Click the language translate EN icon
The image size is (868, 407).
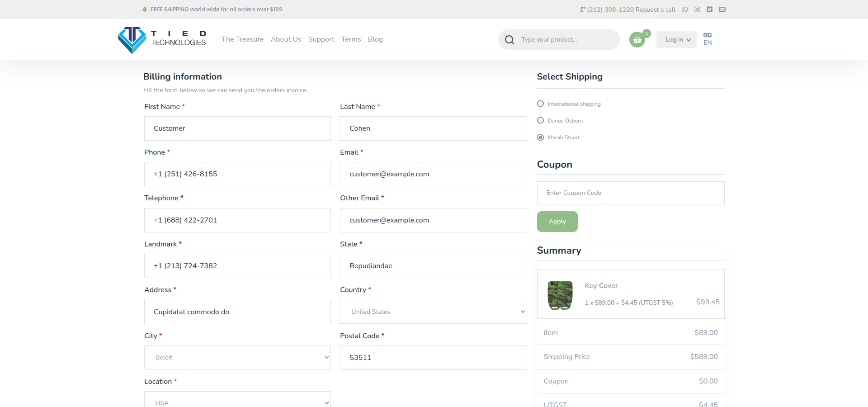tap(708, 39)
